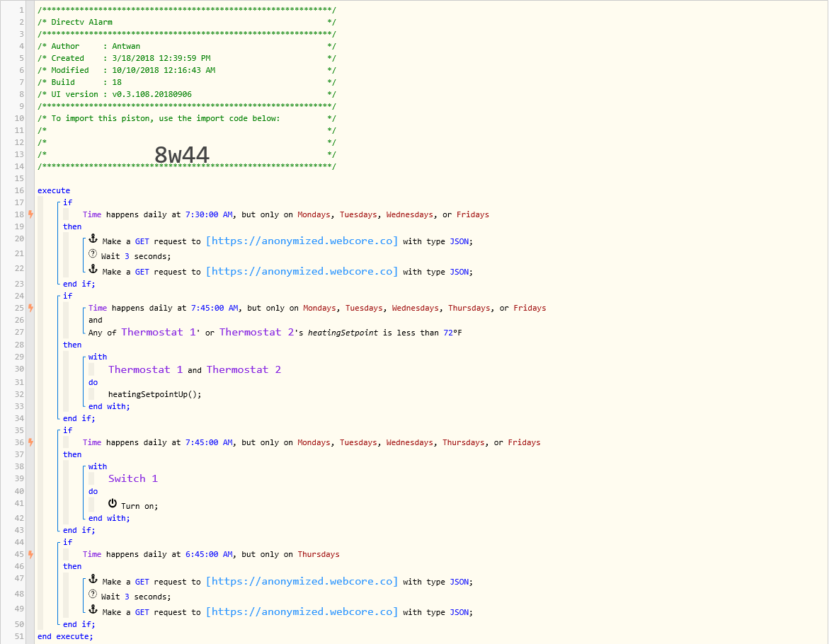Click the Author Antwan comment line

(x=187, y=46)
